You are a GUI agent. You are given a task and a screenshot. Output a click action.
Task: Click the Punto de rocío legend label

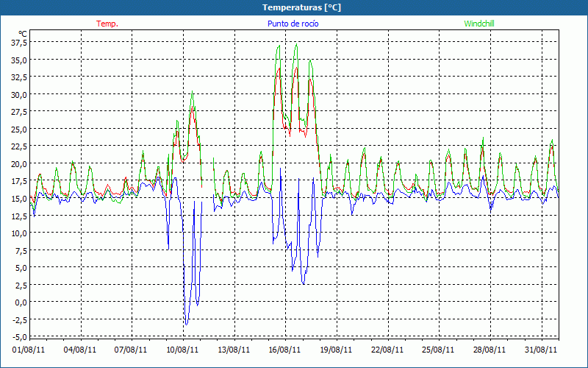pyautogui.click(x=293, y=24)
